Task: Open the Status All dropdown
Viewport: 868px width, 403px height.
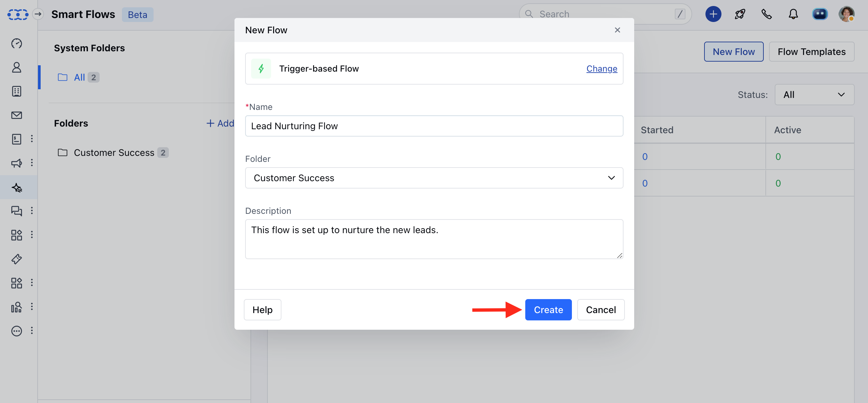Action: (x=814, y=95)
